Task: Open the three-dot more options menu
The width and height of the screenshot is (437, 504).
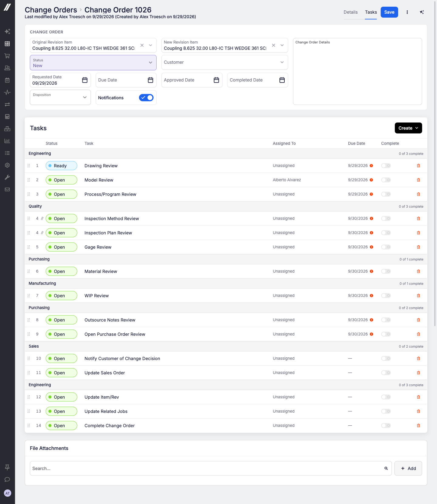Action: point(407,12)
